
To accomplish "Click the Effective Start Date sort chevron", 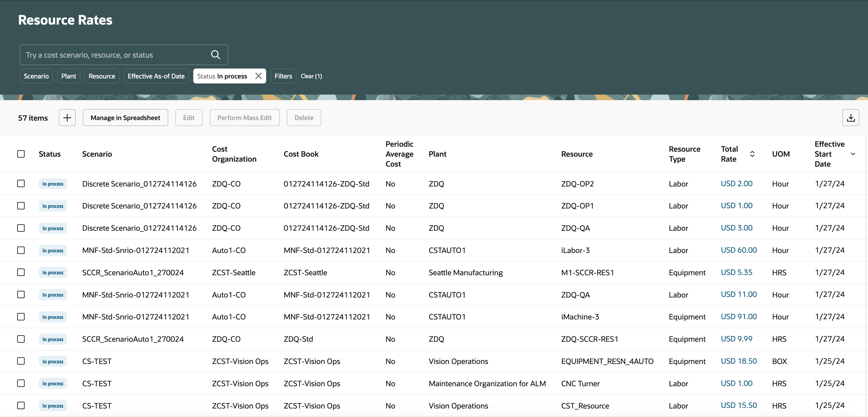I will [852, 154].
